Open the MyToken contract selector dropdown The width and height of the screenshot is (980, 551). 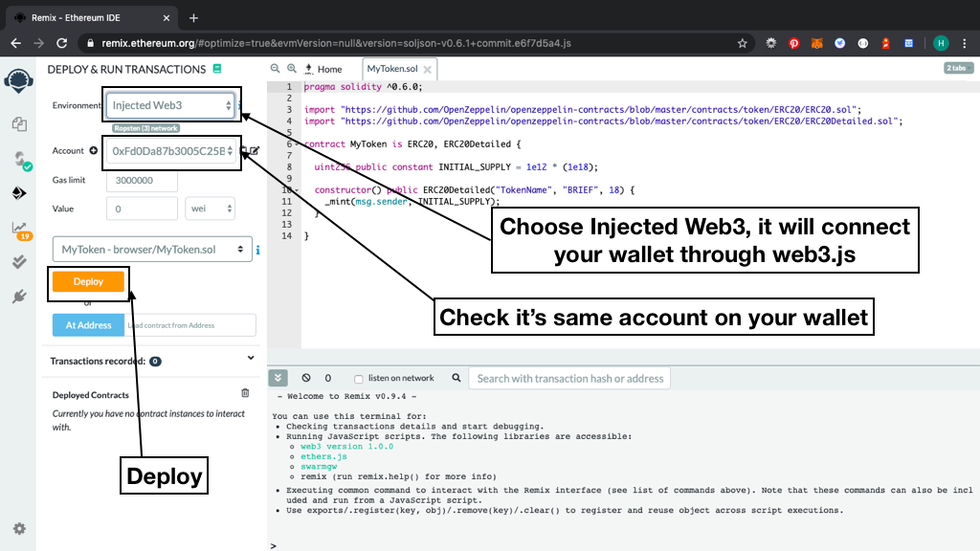point(152,250)
